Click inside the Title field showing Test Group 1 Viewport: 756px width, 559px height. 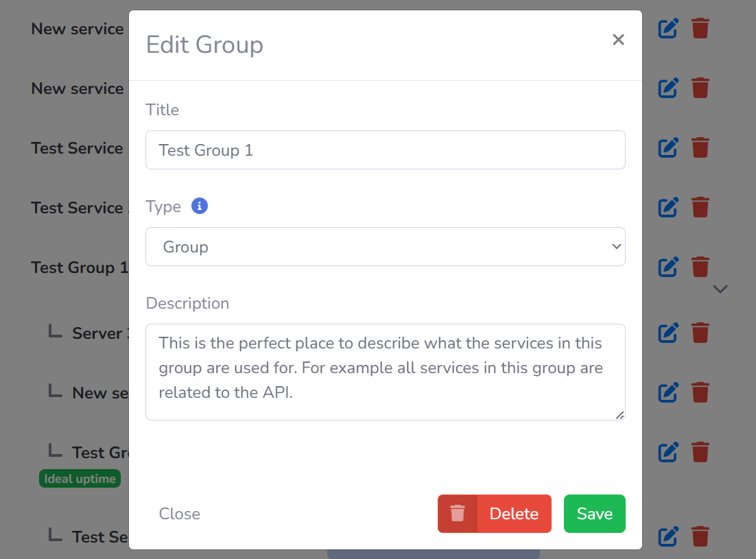[385, 150]
